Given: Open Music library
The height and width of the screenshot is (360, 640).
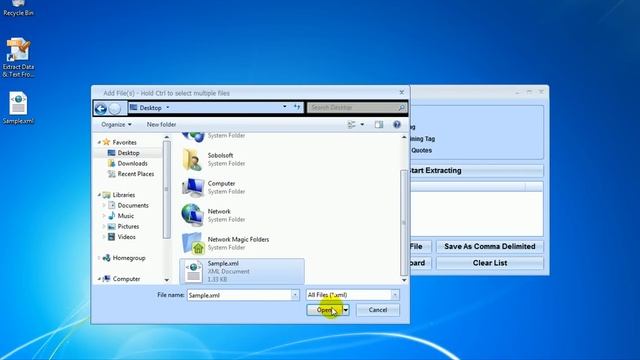Looking at the screenshot, I should coord(126,216).
